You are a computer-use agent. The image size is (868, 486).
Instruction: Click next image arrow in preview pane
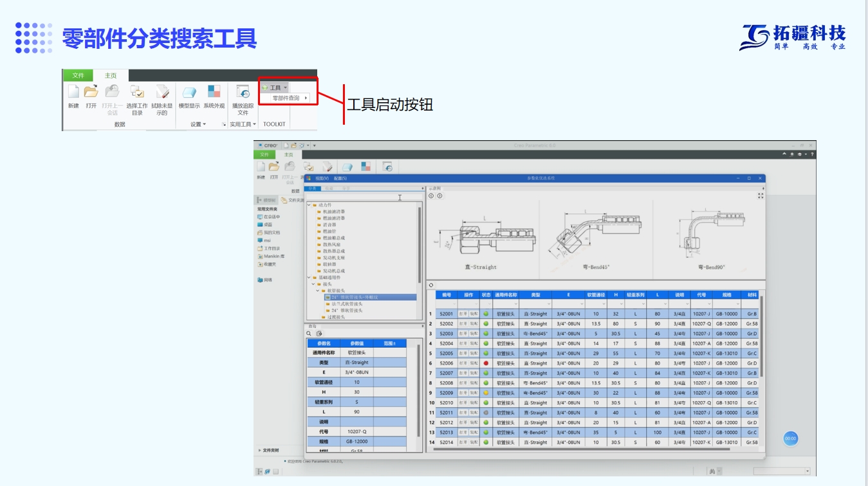click(440, 195)
